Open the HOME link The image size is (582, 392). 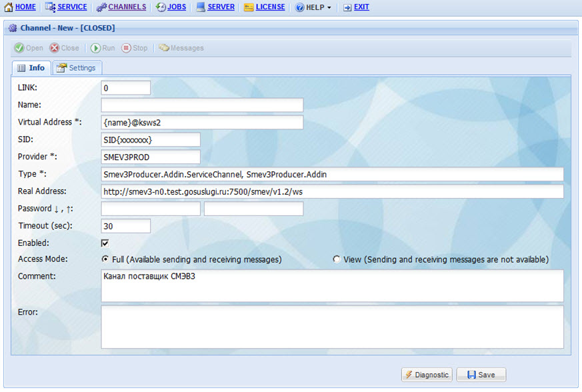click(x=25, y=7)
